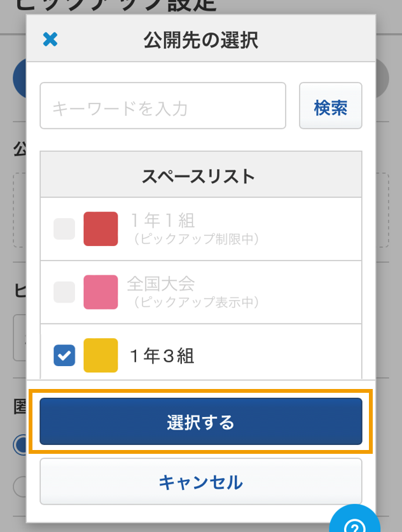Select the 1年3組 label text
The width and height of the screenshot is (402, 532).
point(162,355)
